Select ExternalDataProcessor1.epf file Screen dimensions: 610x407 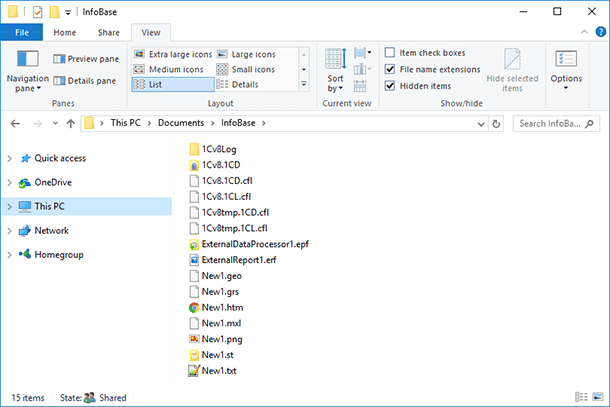click(249, 244)
